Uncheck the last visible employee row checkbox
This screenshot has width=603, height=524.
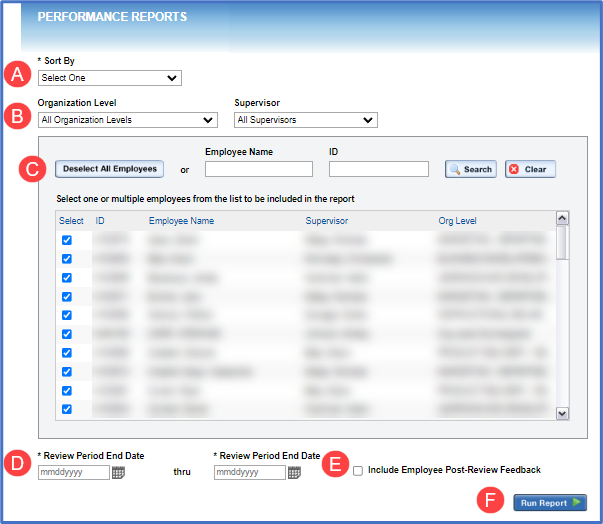(x=67, y=409)
